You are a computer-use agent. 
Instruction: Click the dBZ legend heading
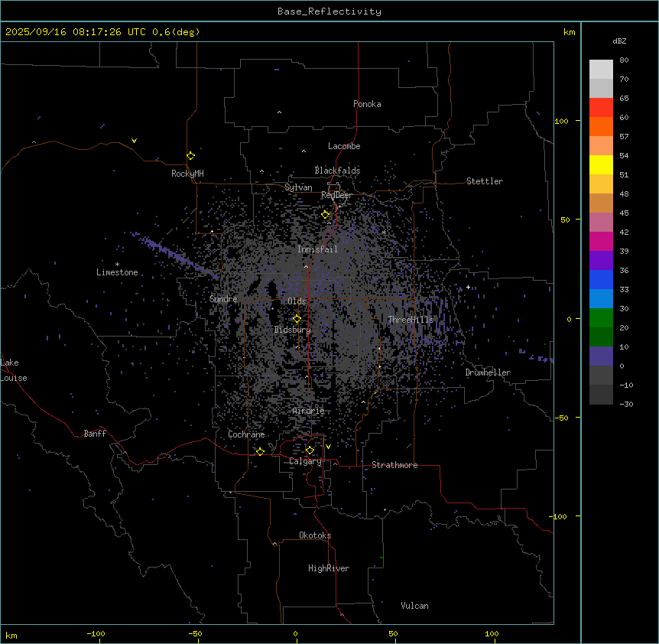coord(619,41)
